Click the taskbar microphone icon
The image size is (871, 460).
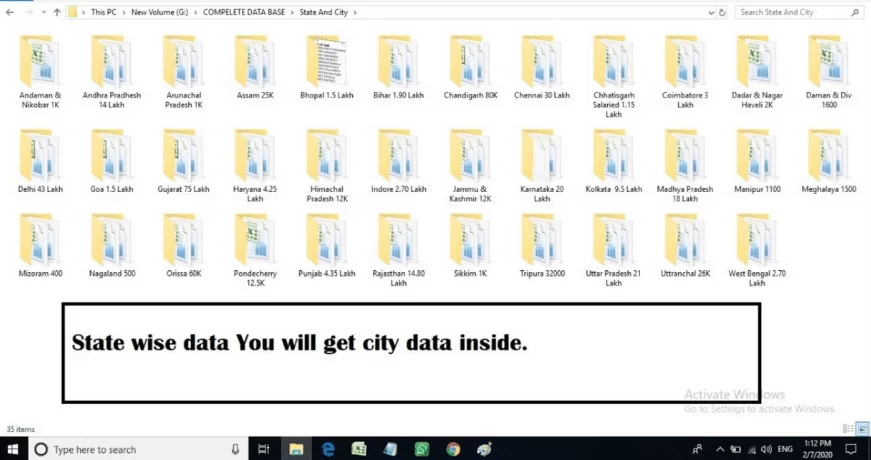click(x=236, y=449)
